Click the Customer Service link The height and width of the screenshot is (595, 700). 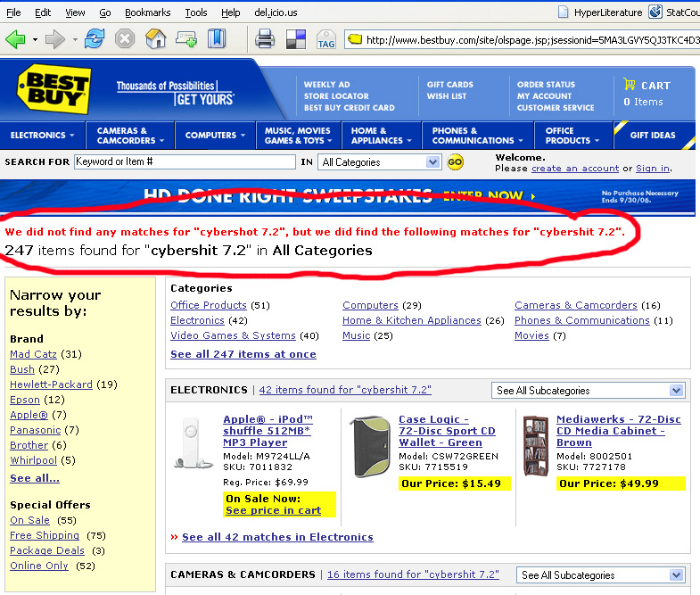tap(556, 108)
